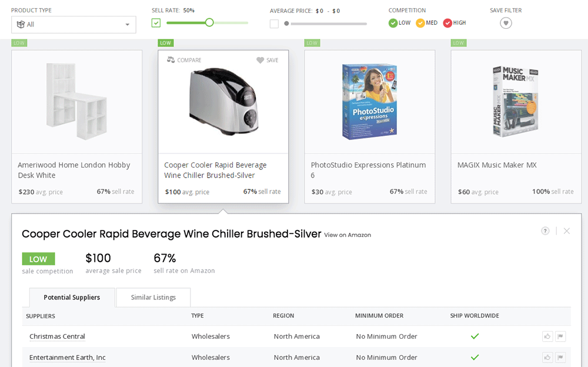Switch to the Similar Listings tab
Screen dimensions: 588x367
point(153,298)
